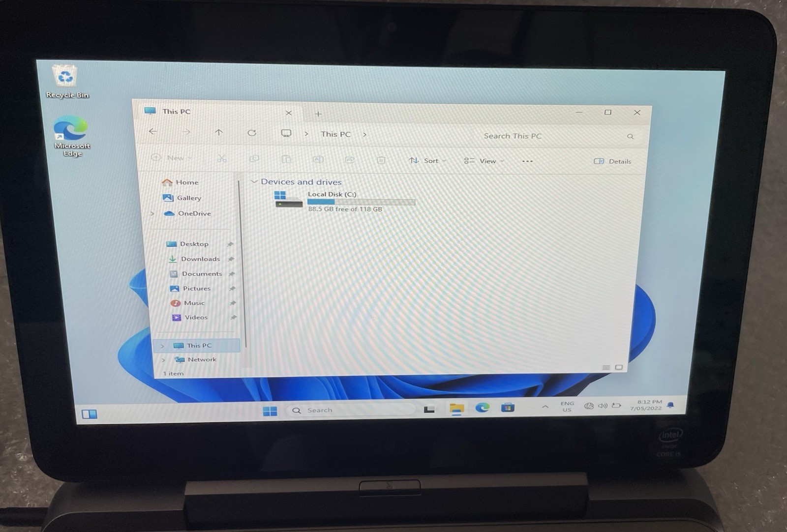Screen dimensions: 787x532
Task: Open the Sort dropdown menu
Action: (427, 160)
